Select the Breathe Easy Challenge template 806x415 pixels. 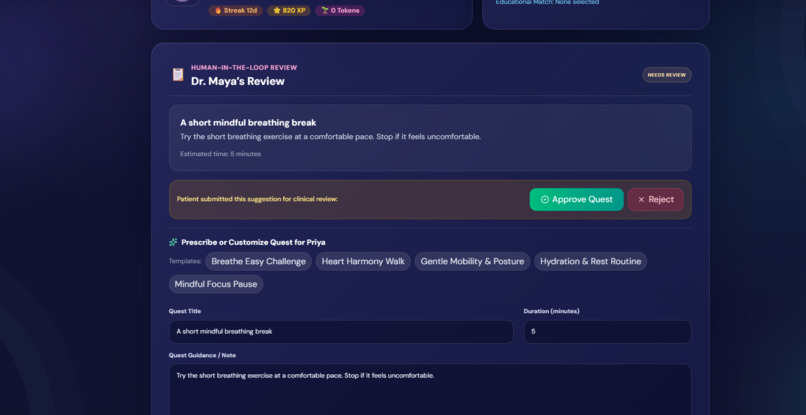[x=259, y=261]
